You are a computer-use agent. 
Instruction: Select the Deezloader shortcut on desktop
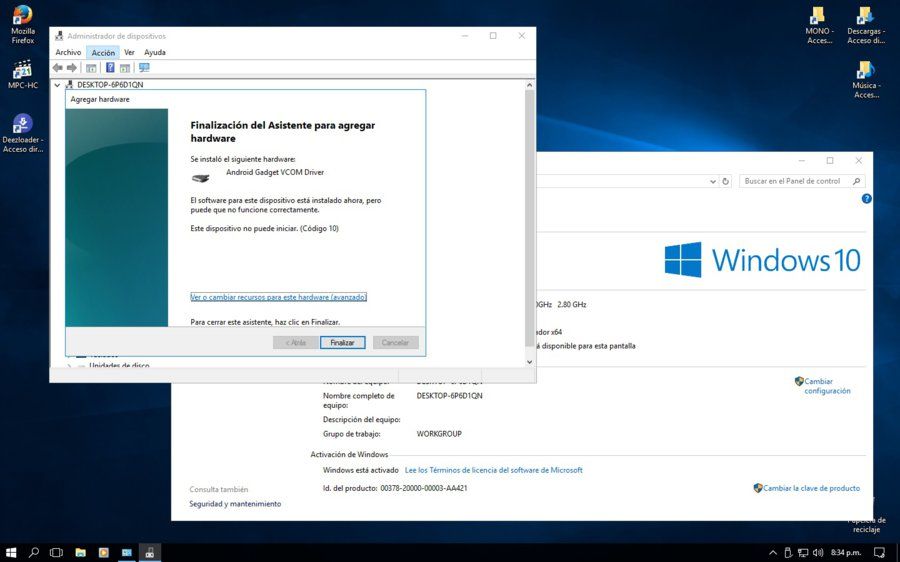[23, 133]
